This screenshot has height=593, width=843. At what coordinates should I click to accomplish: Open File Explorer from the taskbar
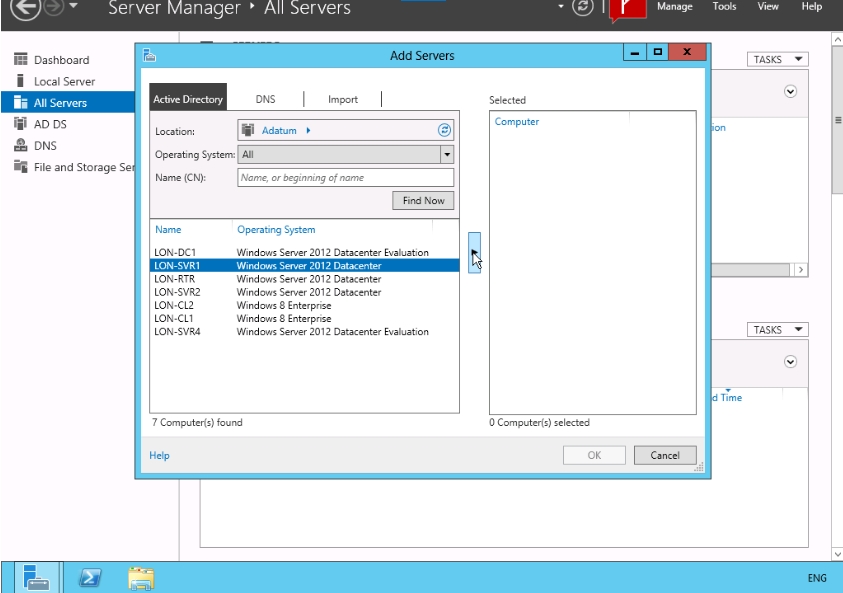click(141, 578)
